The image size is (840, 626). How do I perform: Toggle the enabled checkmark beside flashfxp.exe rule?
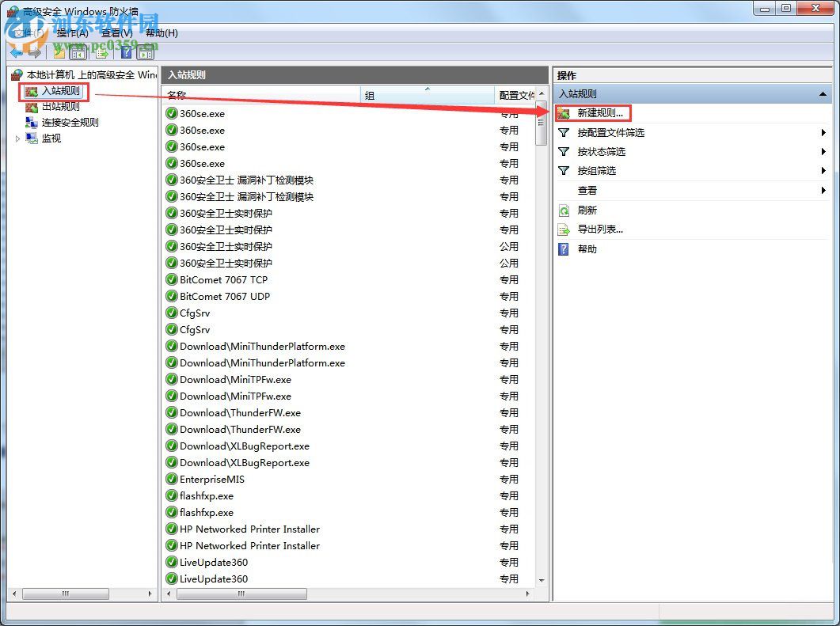(x=170, y=495)
